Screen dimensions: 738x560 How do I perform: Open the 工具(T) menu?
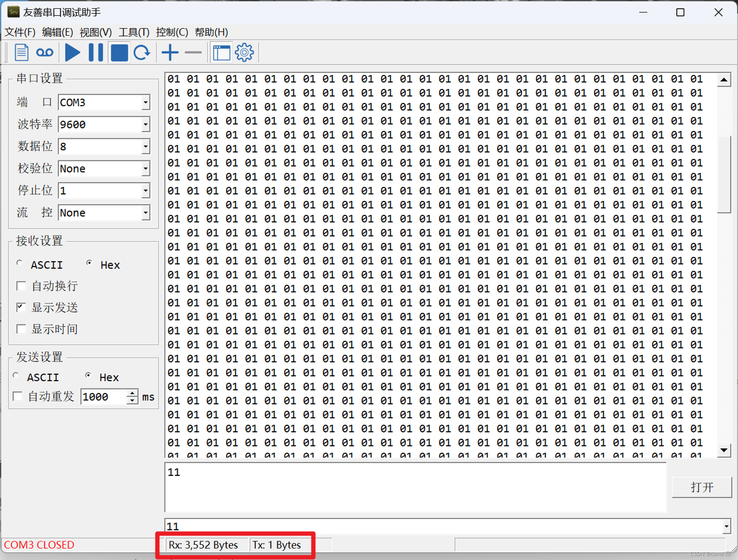[x=134, y=32]
